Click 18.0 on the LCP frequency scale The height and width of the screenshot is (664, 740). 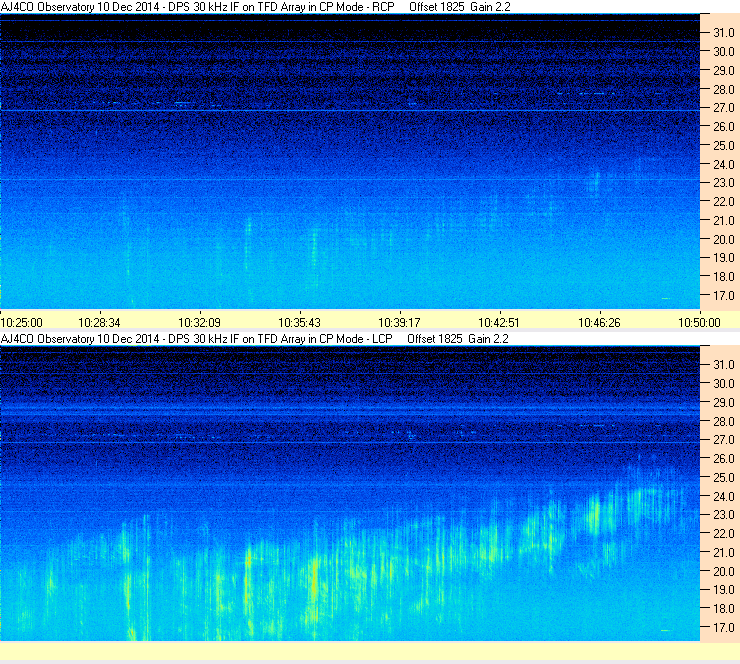pos(723,609)
